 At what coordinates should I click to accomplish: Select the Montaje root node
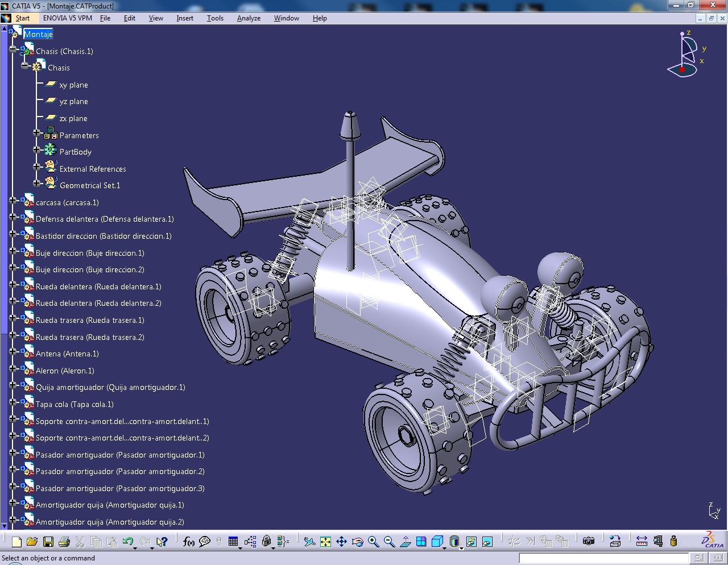pyautogui.click(x=38, y=35)
